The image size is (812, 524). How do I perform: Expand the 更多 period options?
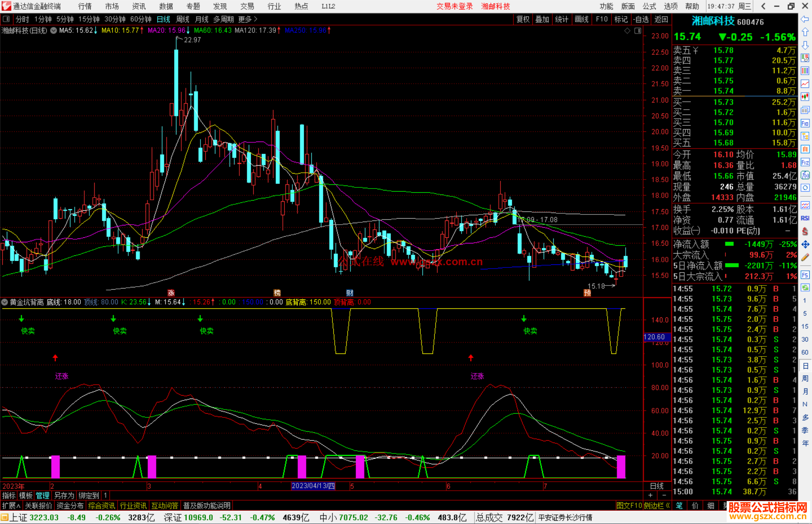point(248,19)
